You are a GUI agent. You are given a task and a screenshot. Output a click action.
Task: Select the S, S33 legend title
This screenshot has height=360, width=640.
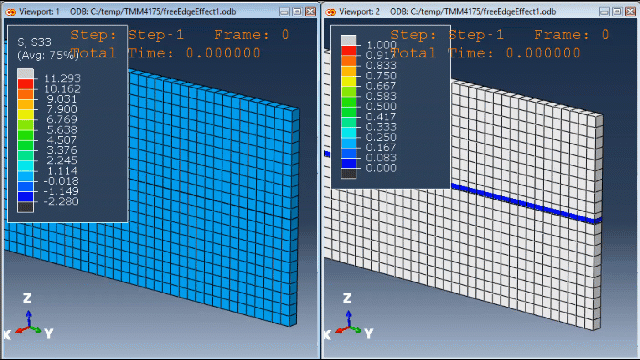35,42
